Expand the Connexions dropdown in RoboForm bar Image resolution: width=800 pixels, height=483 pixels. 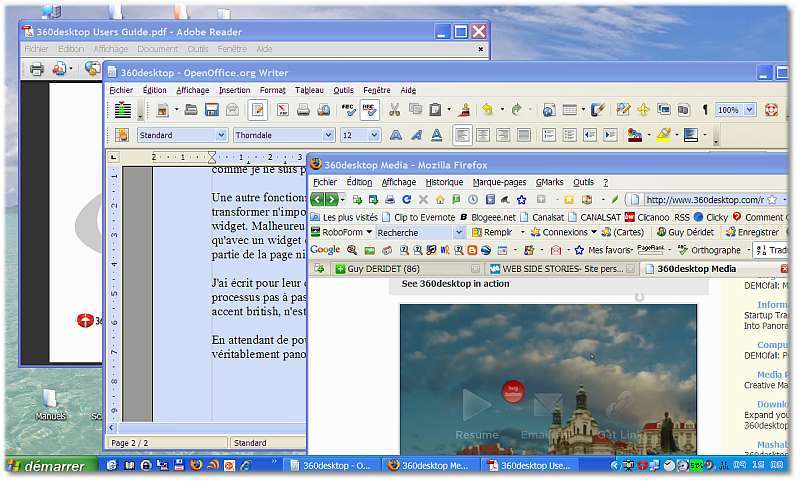[x=594, y=232]
